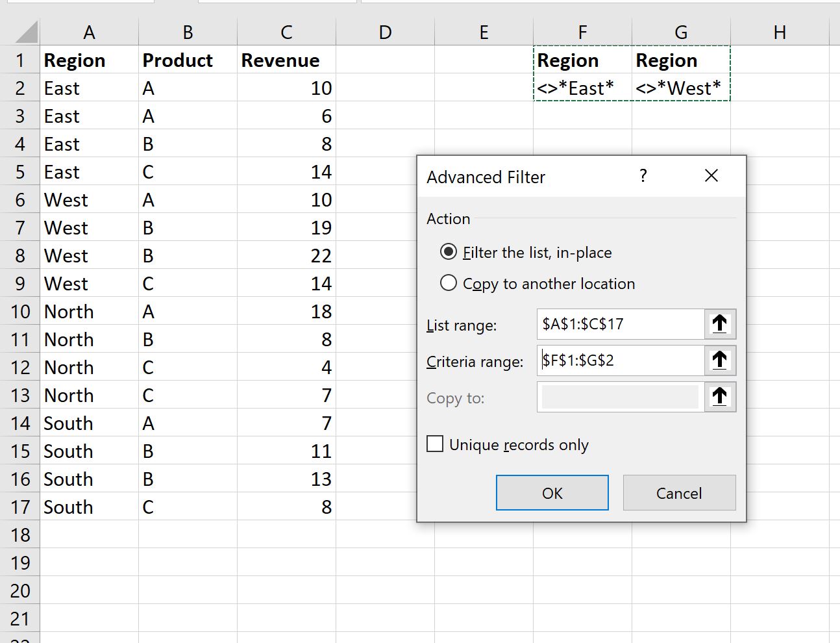Select column C header

click(286, 31)
